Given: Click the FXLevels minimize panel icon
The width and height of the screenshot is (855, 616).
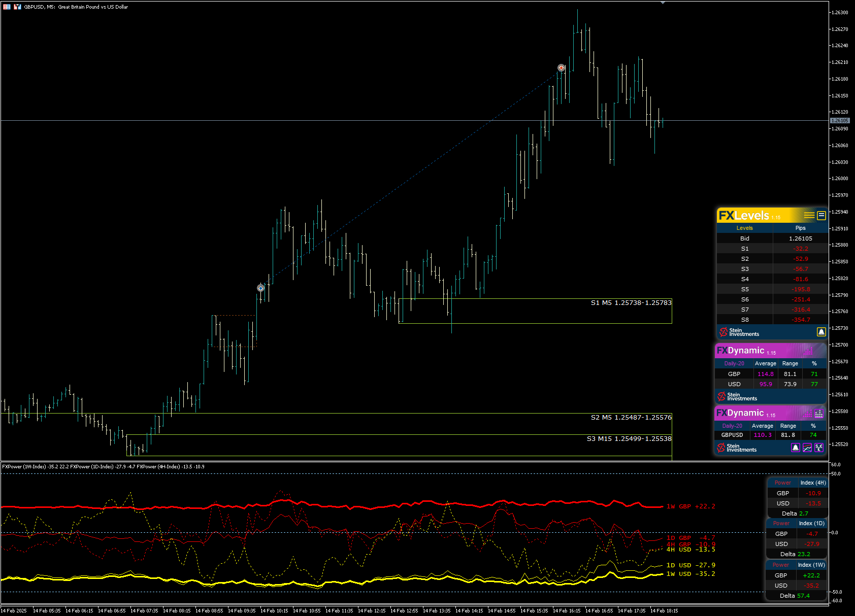Looking at the screenshot, I should (x=821, y=216).
